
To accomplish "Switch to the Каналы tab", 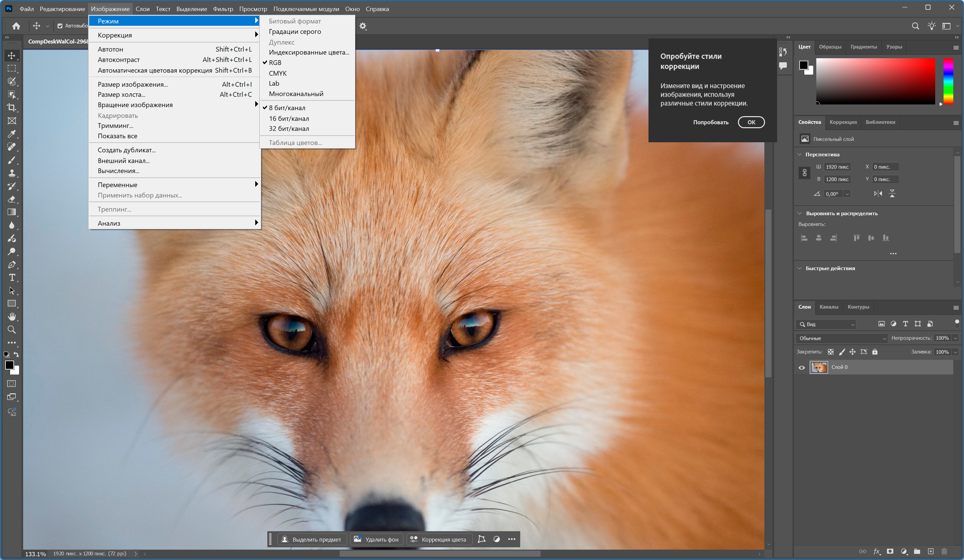I will 829,307.
